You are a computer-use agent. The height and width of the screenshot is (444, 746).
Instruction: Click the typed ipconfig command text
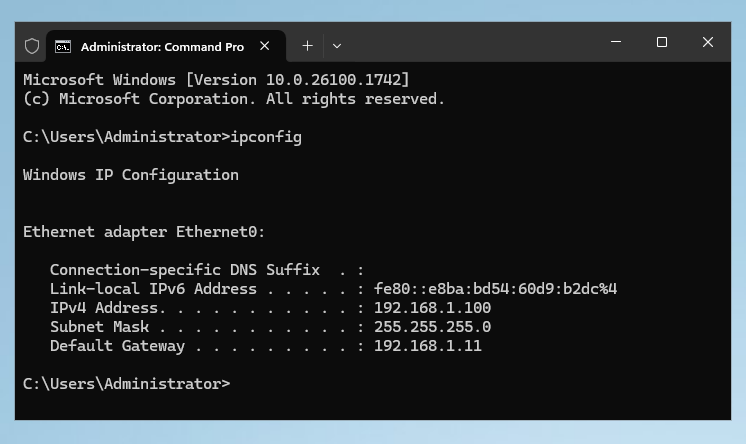tap(266, 137)
